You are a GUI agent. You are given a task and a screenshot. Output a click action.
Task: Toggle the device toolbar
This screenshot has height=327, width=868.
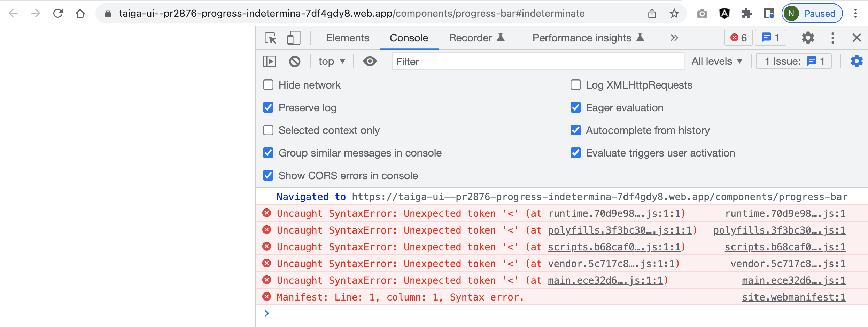pos(293,38)
